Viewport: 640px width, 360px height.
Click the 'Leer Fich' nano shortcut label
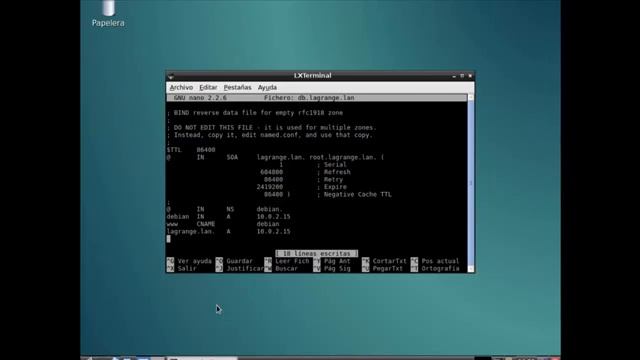point(292,261)
